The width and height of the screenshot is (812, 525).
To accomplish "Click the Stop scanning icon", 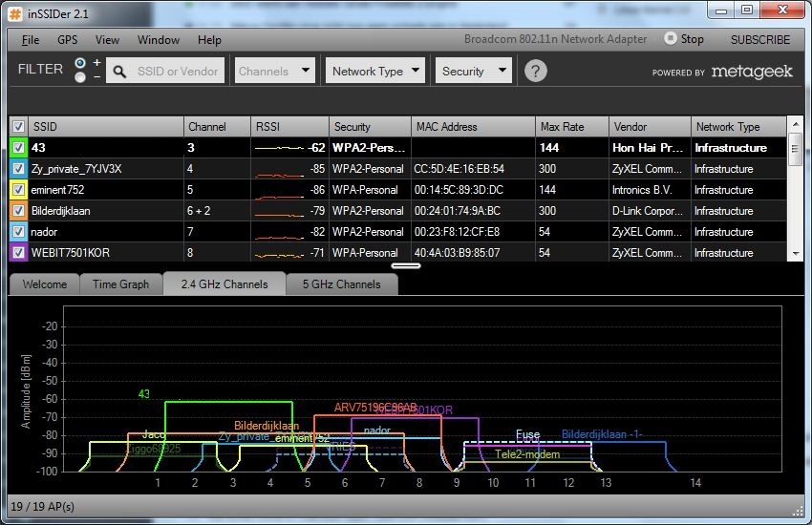I will click(x=671, y=39).
